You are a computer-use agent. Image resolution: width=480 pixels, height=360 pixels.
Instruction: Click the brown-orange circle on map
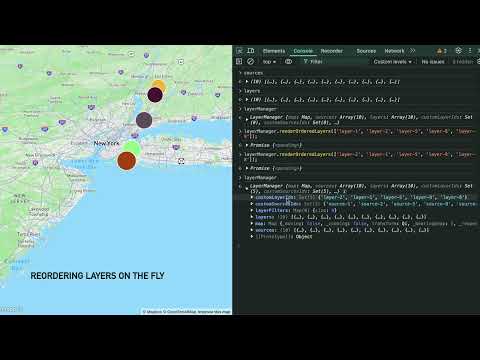point(127,161)
